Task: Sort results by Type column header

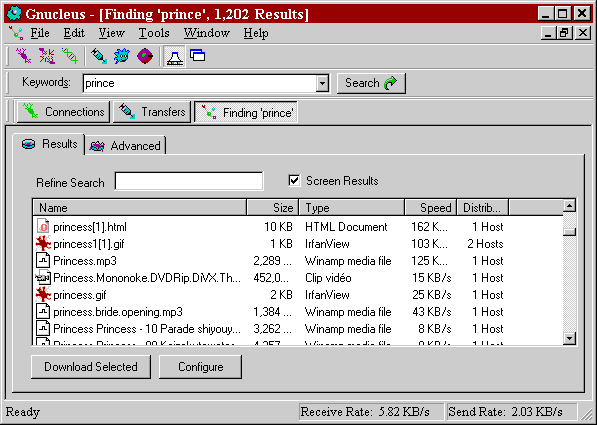Action: coord(352,208)
